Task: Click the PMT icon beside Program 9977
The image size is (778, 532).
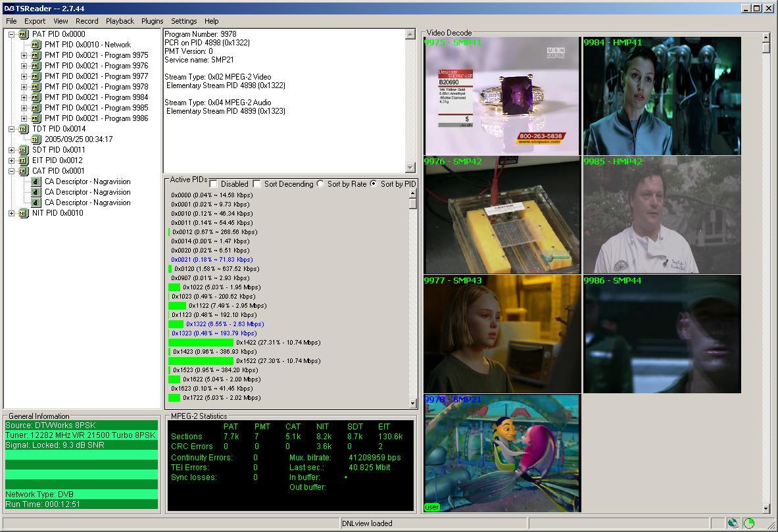Action: pos(36,76)
